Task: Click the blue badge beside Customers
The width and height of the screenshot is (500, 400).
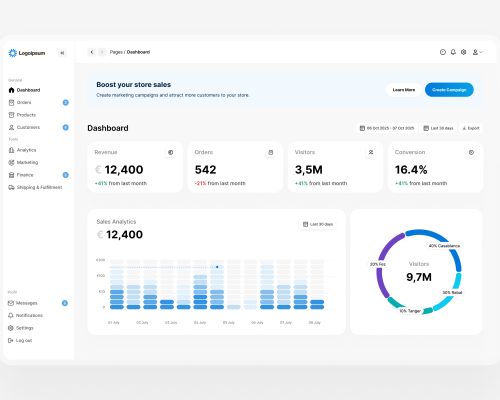Action: click(66, 127)
